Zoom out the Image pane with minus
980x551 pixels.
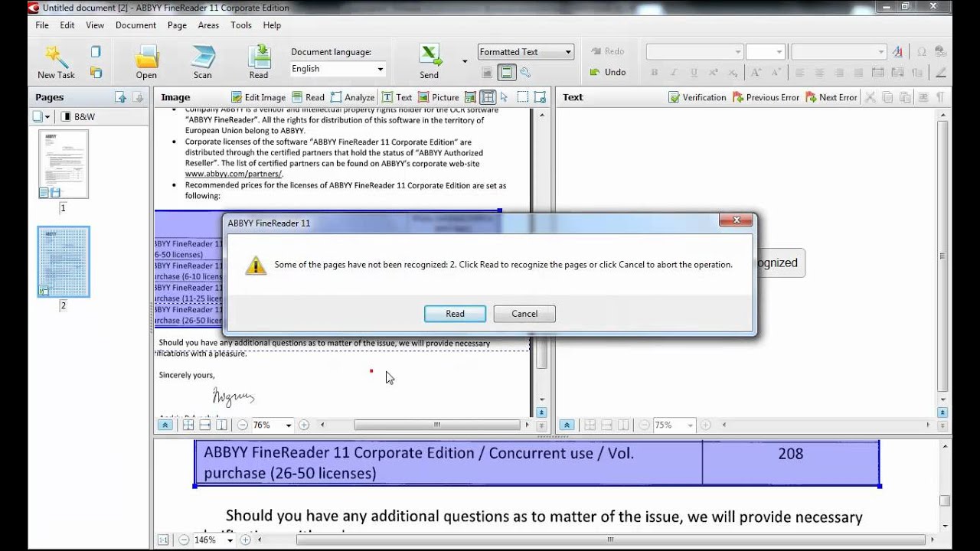tap(243, 425)
